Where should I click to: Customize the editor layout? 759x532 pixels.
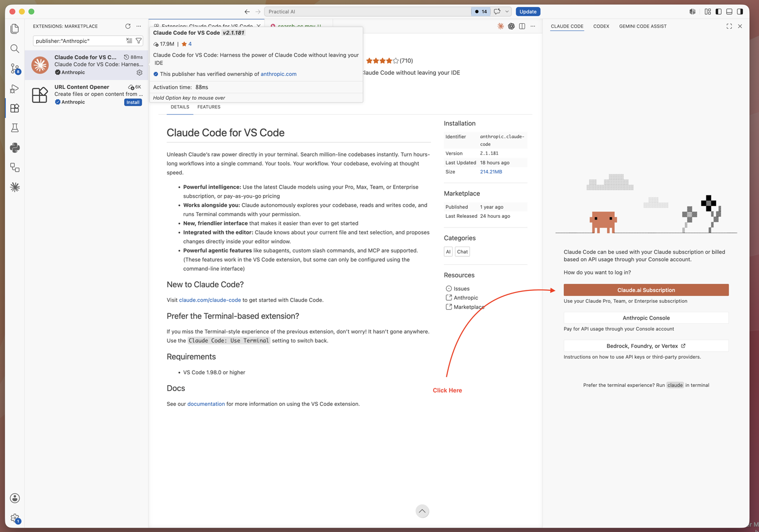[x=708, y=11]
